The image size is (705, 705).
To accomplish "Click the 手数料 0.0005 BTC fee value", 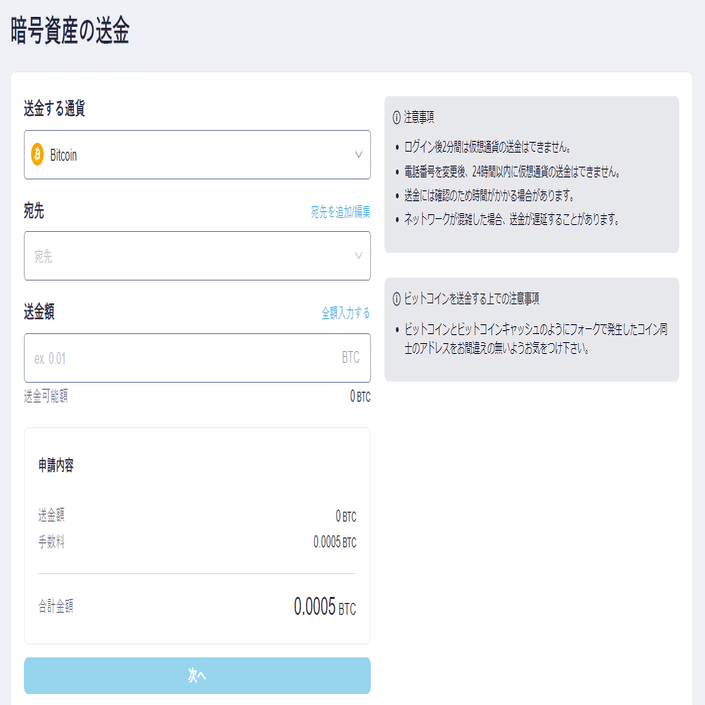I will coord(335,542).
